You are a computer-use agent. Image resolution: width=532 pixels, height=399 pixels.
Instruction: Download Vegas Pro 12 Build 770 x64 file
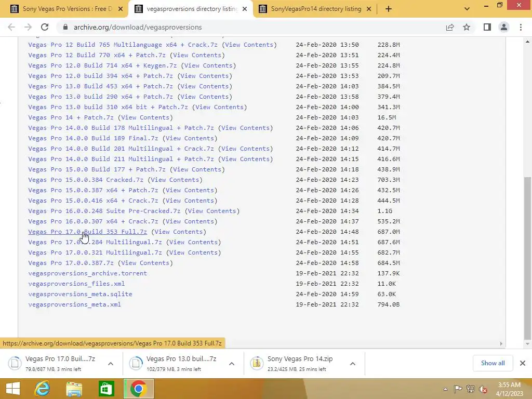(x=97, y=55)
